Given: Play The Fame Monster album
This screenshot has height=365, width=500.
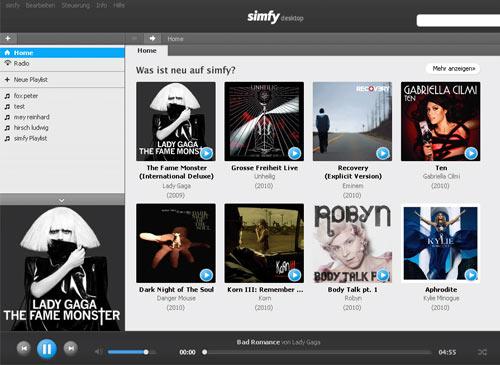Looking at the screenshot, I should coord(206,153).
